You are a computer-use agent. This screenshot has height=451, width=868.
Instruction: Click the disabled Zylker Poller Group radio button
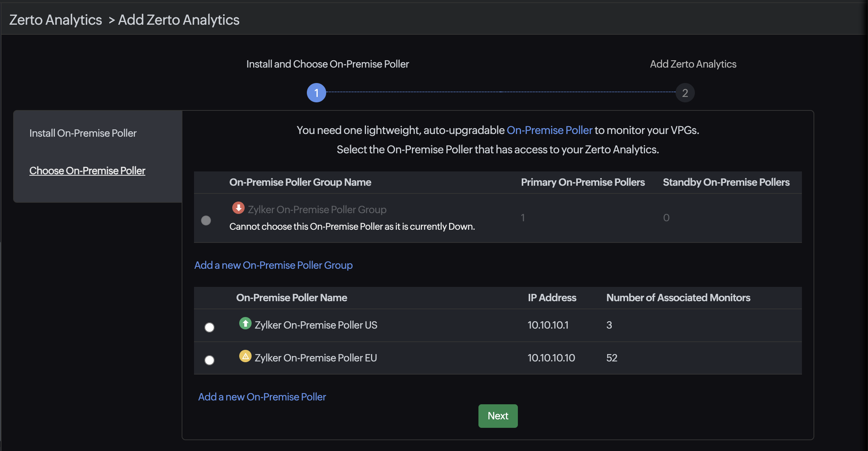[x=206, y=220]
